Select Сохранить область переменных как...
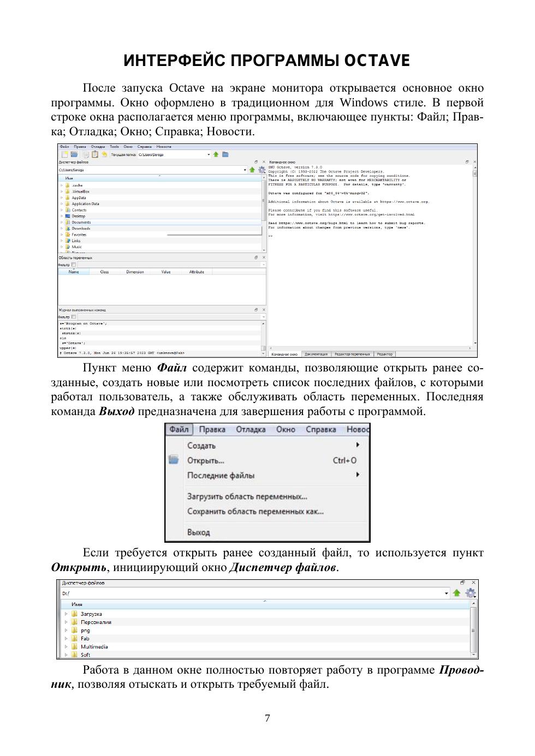 255,511
